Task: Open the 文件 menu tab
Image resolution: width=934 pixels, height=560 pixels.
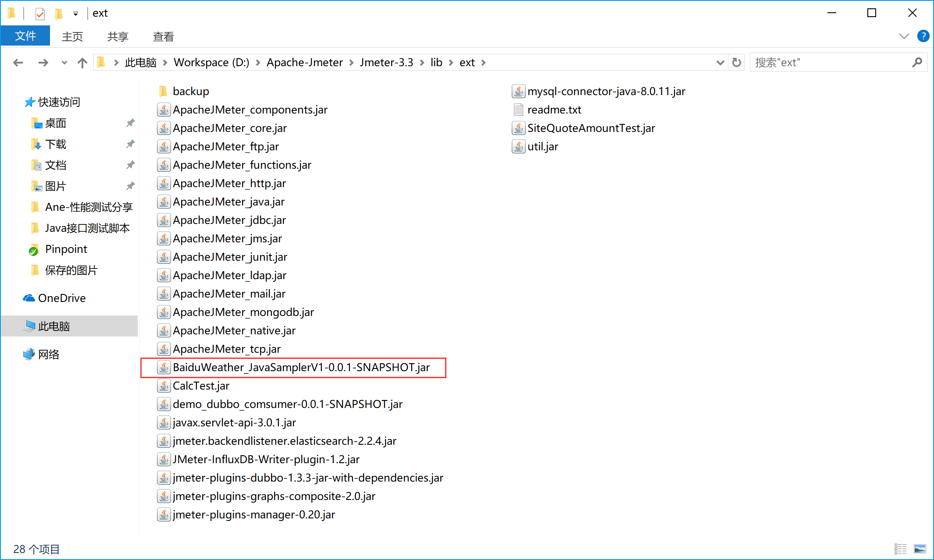Action: [x=25, y=36]
